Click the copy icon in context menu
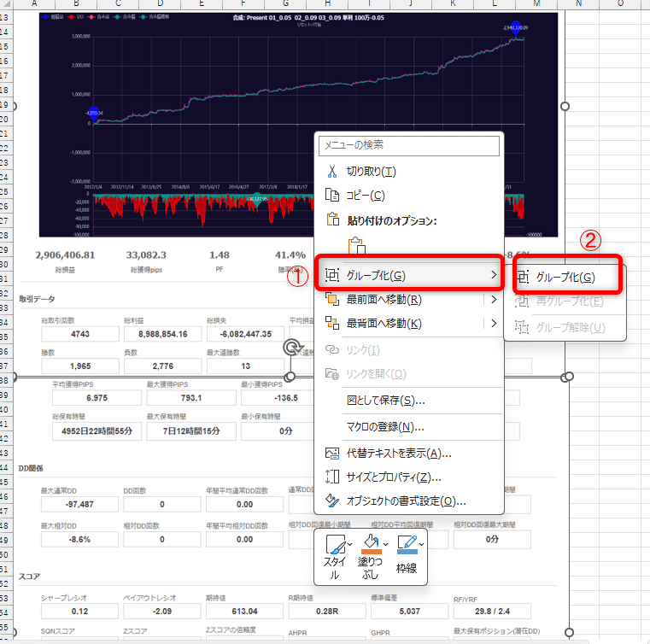 click(332, 195)
